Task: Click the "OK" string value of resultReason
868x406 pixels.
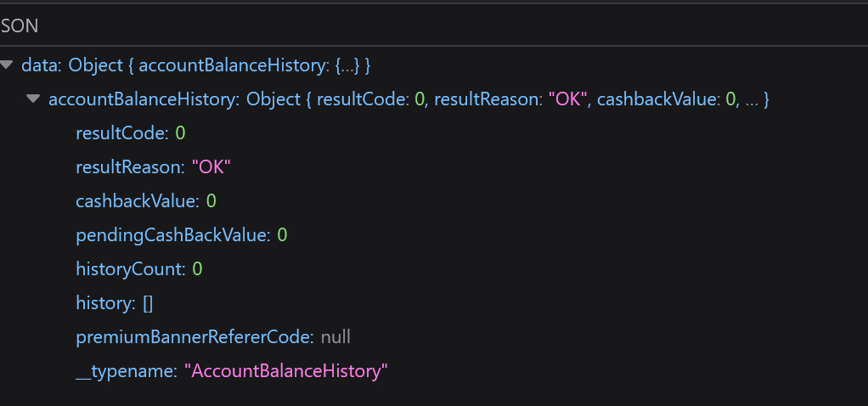Action: (x=211, y=167)
